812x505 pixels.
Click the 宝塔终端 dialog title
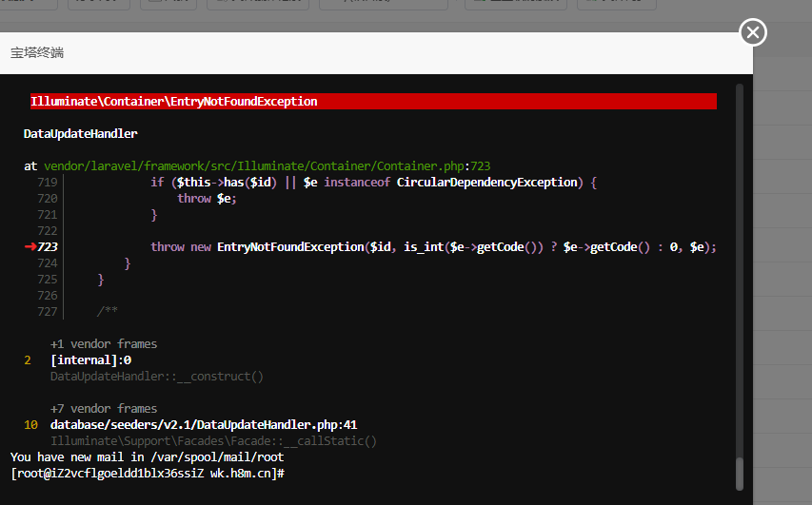coord(37,53)
